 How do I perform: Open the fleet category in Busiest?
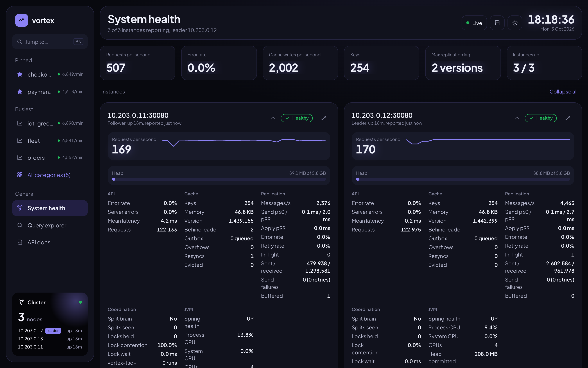coord(50,141)
